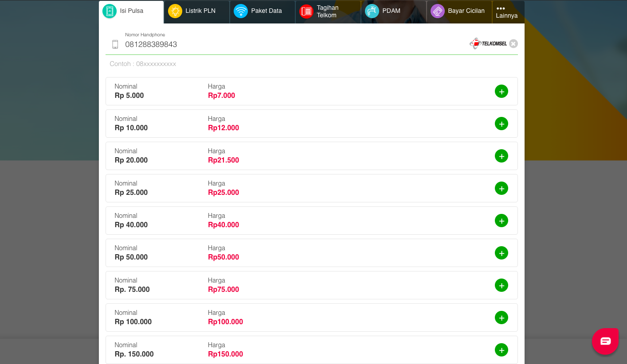Switch to the Tagihan Telkom tab
Screen dimensions: 627x364
click(x=328, y=12)
